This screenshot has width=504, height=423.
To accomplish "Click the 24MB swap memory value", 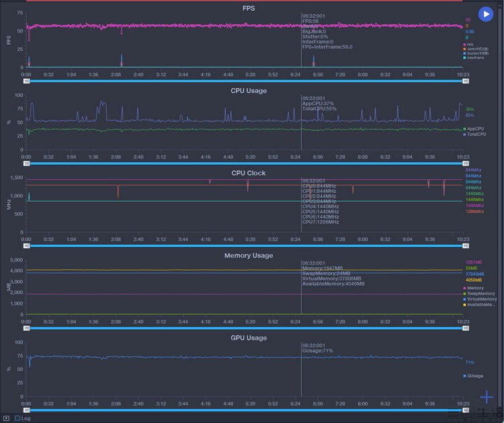I will 471,268.
